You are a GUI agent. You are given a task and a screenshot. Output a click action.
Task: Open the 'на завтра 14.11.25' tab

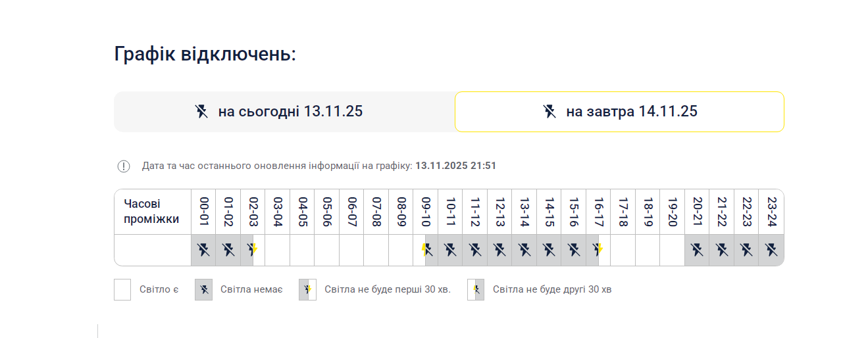(x=619, y=112)
